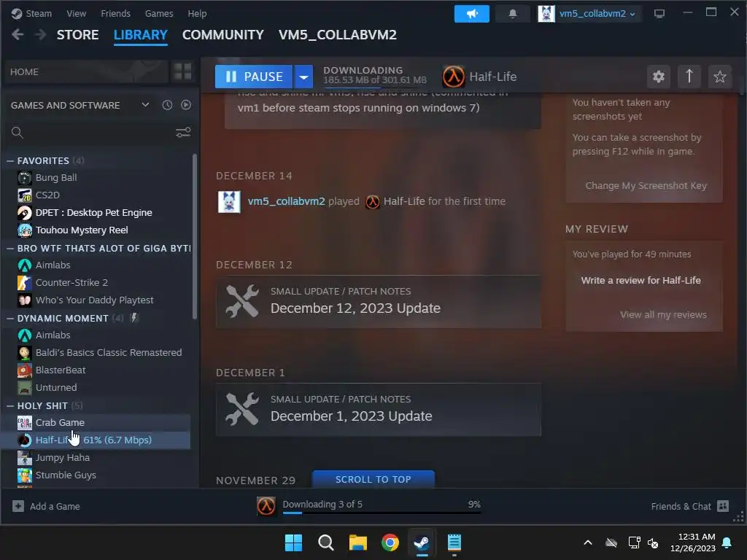Open View all my reviews link
Image resolution: width=747 pixels, height=560 pixels.
(x=663, y=315)
